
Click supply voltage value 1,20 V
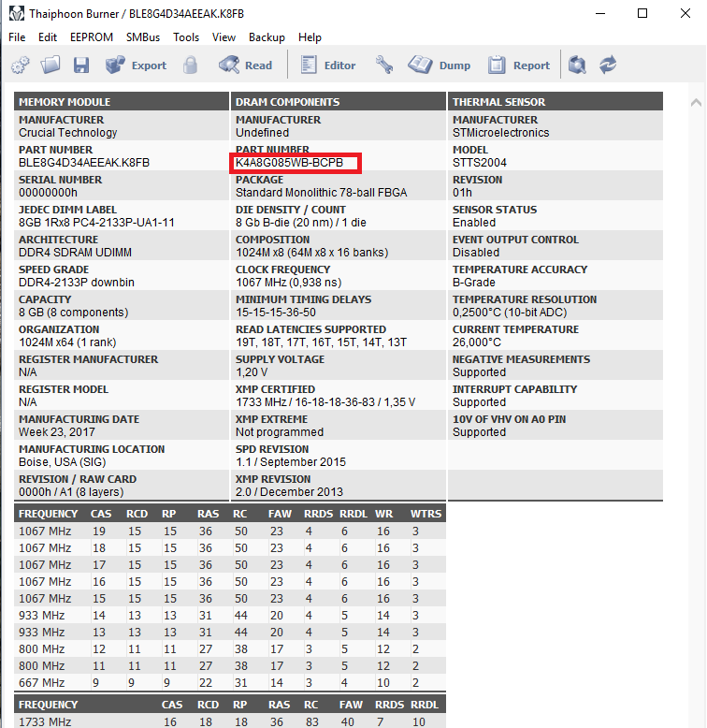point(252,372)
